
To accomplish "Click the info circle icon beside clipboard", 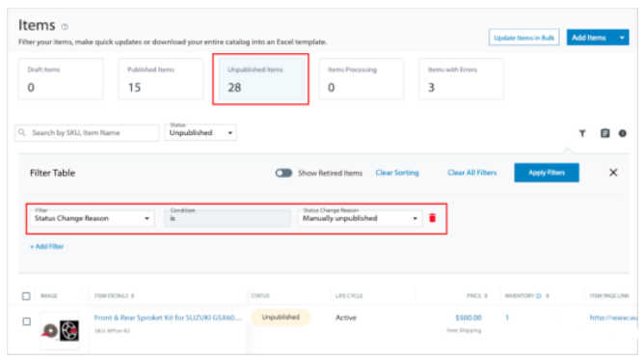I will pos(622,133).
